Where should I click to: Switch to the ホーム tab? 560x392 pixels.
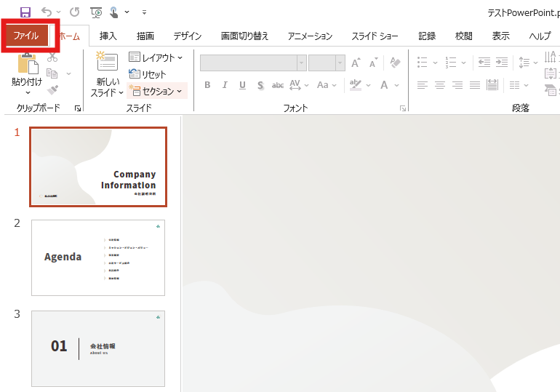[x=69, y=36]
